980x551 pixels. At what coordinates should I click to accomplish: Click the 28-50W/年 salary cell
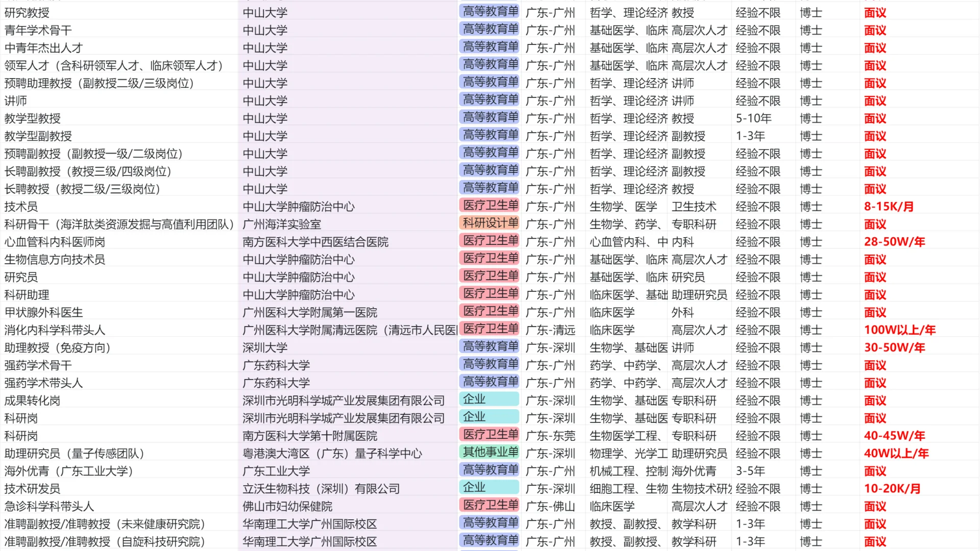click(x=894, y=242)
